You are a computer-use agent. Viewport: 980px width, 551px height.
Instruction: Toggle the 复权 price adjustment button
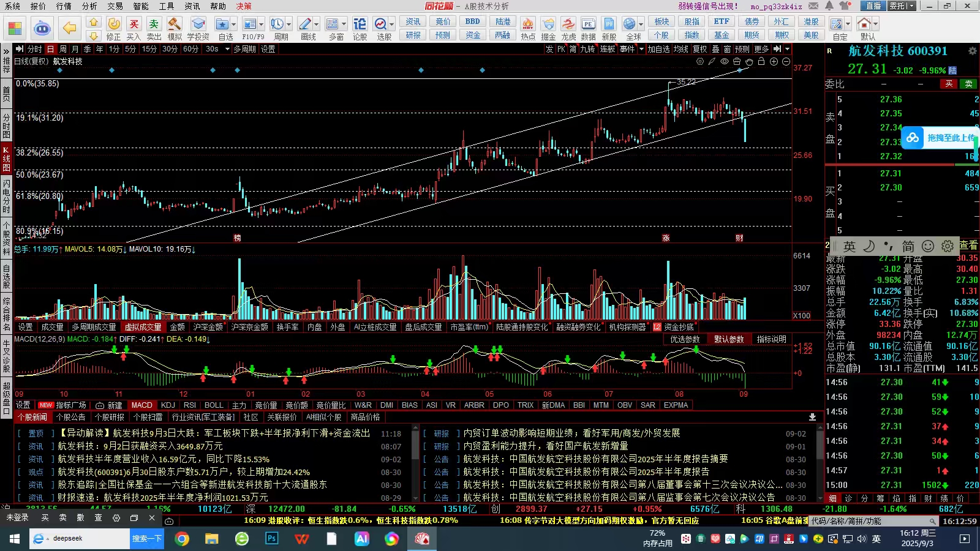tap(699, 49)
